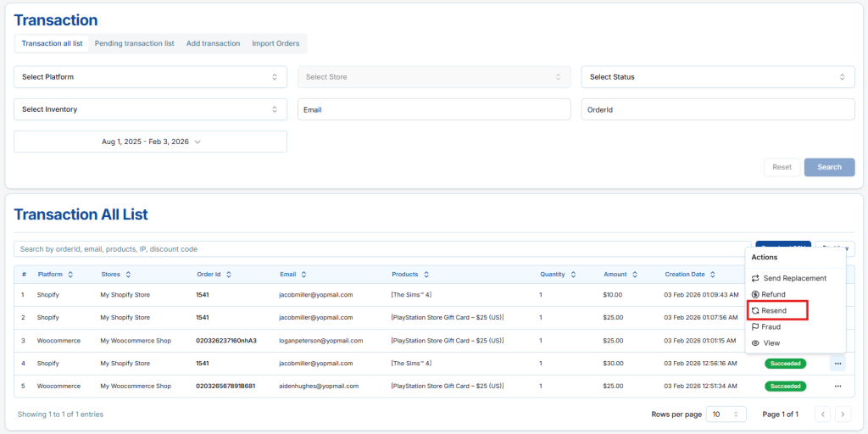Sort transactions by Amount
This screenshot has height=434, width=868.
[x=633, y=275]
